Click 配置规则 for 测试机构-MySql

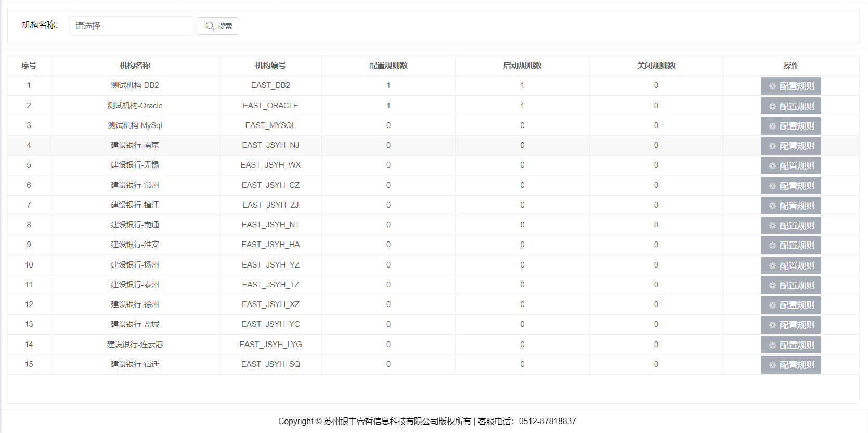(791, 126)
